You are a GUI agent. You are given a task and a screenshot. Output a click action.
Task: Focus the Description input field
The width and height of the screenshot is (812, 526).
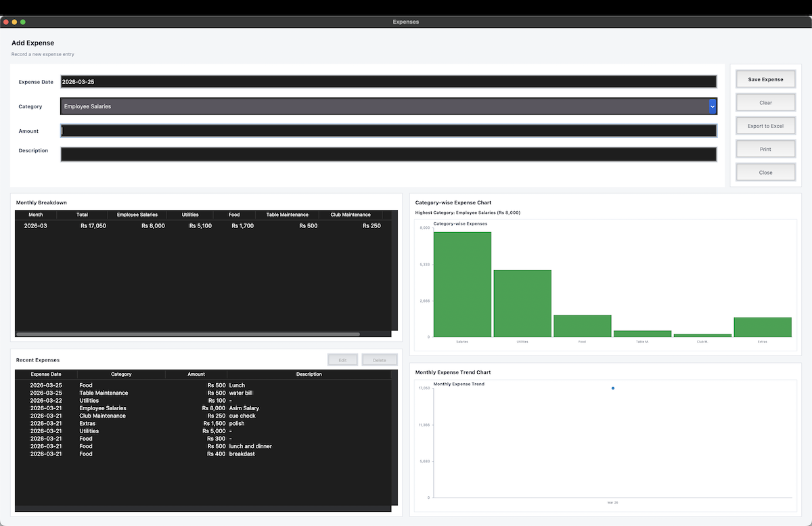(388, 154)
